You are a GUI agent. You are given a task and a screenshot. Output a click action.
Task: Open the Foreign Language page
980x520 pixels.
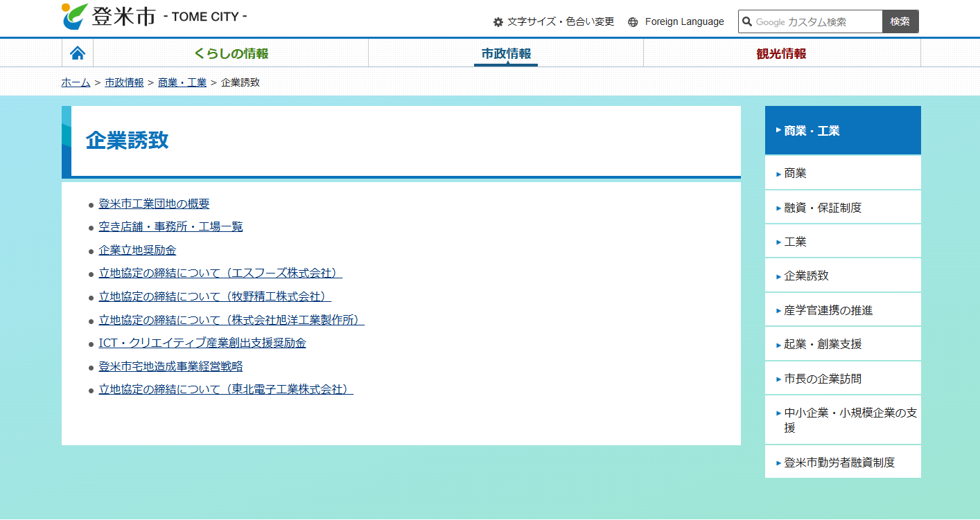676,22
